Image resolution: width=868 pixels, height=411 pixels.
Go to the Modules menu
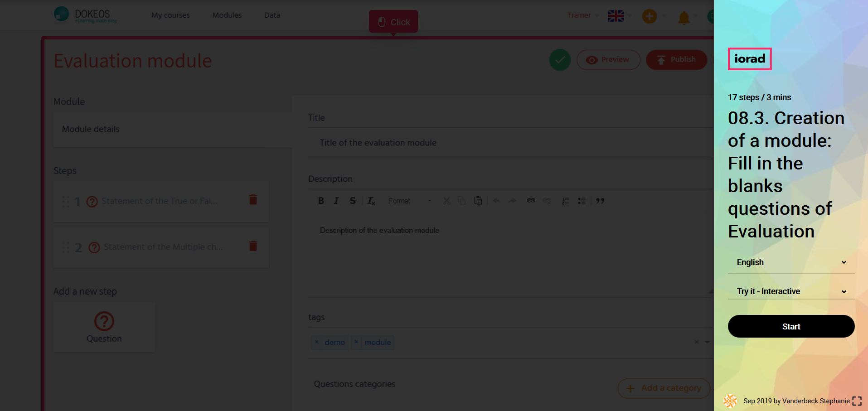[227, 15]
